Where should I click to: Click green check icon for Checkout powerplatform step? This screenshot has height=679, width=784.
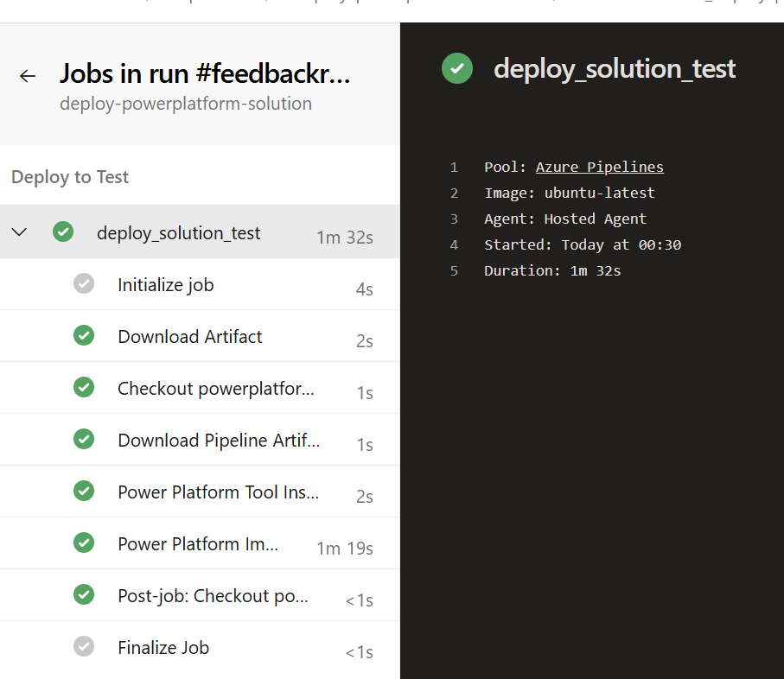(84, 388)
